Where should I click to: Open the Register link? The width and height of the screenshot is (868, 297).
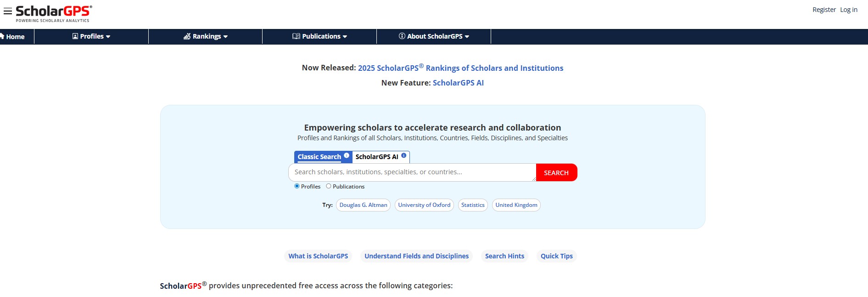click(x=824, y=10)
